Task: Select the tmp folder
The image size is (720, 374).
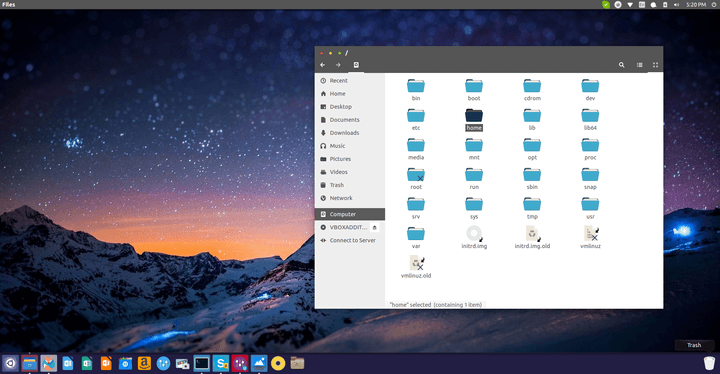Action: click(532, 208)
